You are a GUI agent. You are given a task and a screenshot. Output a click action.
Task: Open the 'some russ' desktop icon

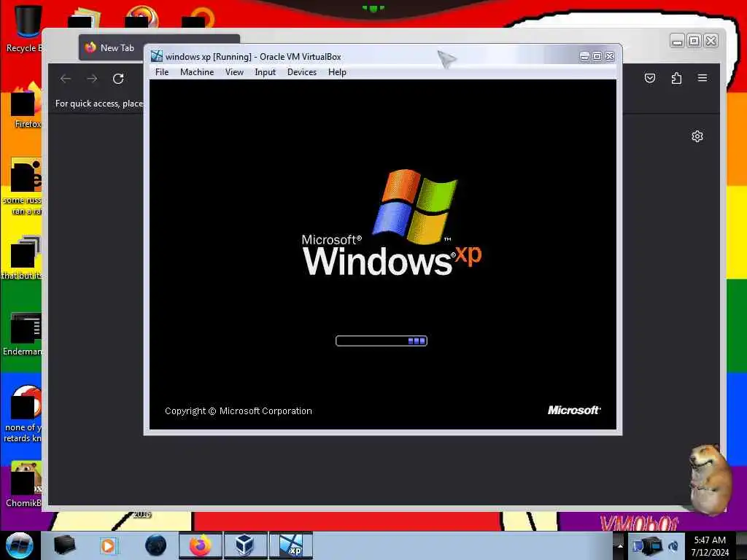tap(24, 186)
